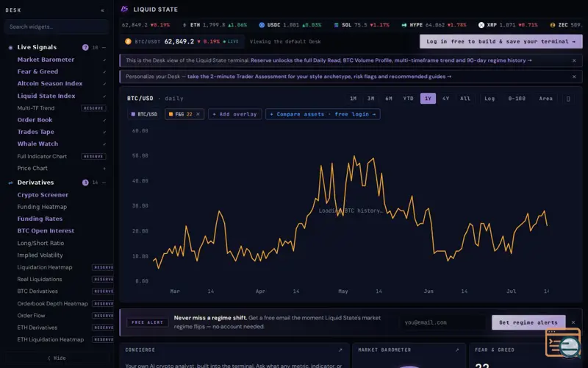
Task: Select Long/Short Ratio in the sidebar
Action: click(x=40, y=244)
